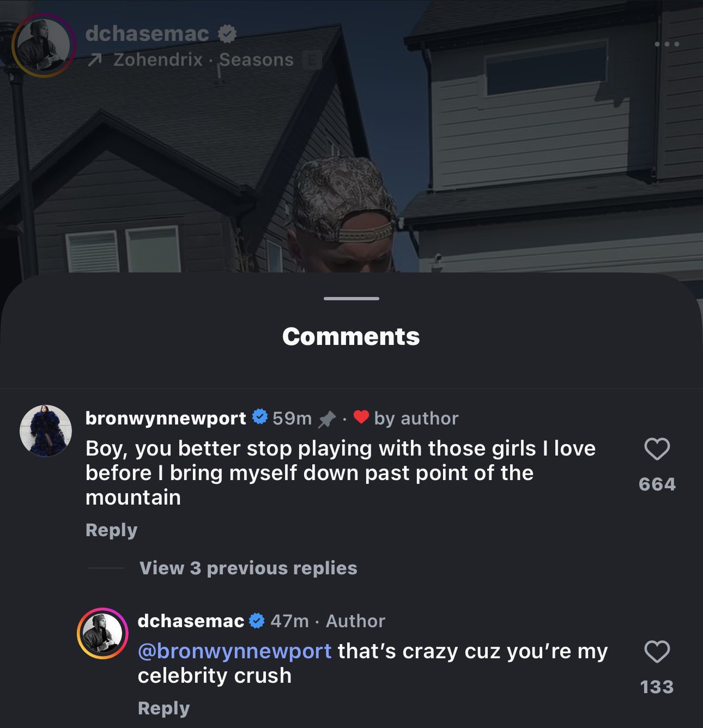
Task: Open dchasemac's profile picture at top
Action: pyautogui.click(x=44, y=45)
